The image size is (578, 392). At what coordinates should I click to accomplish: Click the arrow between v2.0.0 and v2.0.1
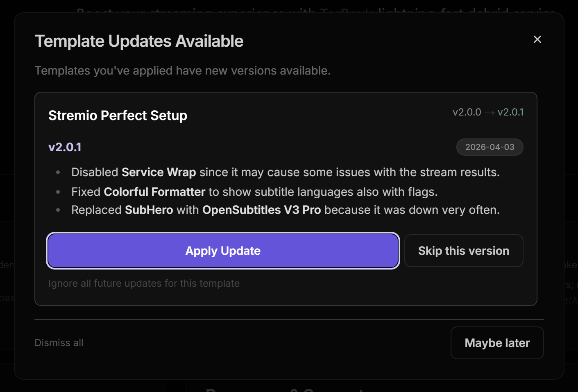(x=489, y=112)
